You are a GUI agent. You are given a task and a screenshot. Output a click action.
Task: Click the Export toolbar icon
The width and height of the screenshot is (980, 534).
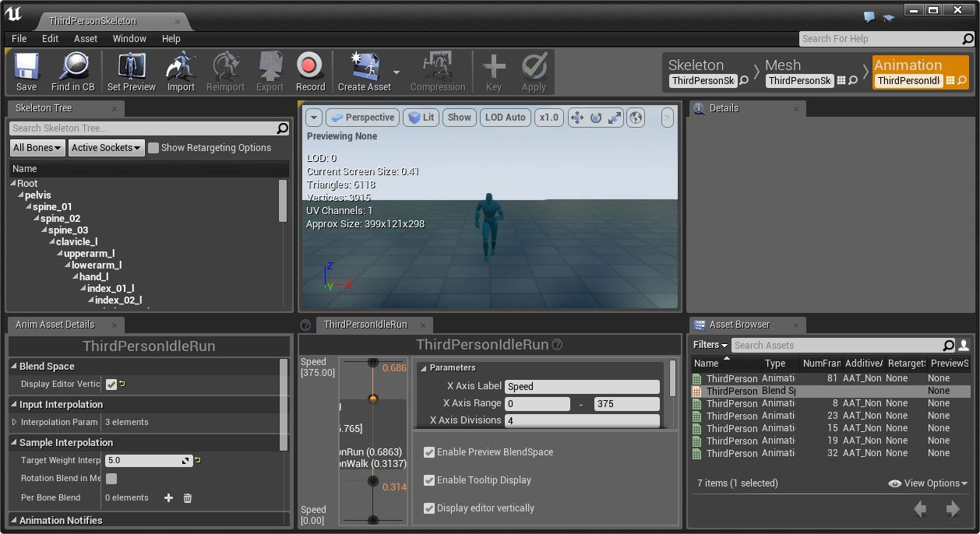pos(270,72)
